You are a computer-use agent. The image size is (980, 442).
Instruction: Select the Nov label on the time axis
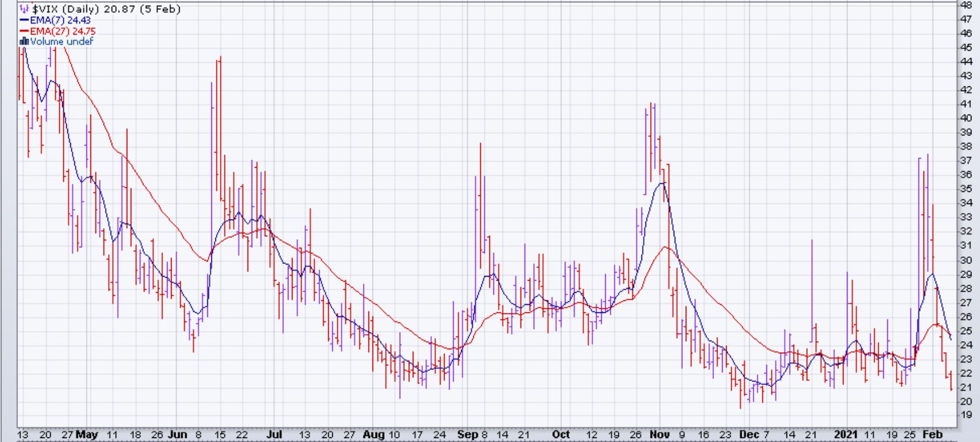tap(659, 435)
